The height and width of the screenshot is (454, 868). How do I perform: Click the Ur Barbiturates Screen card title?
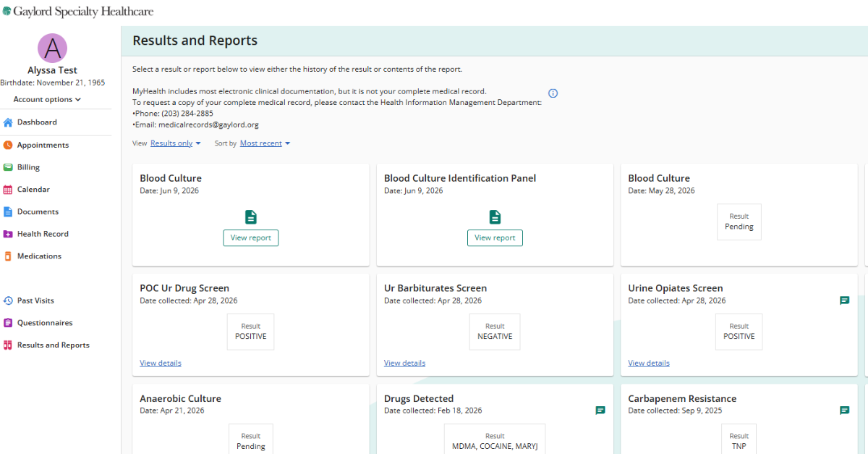coord(435,288)
